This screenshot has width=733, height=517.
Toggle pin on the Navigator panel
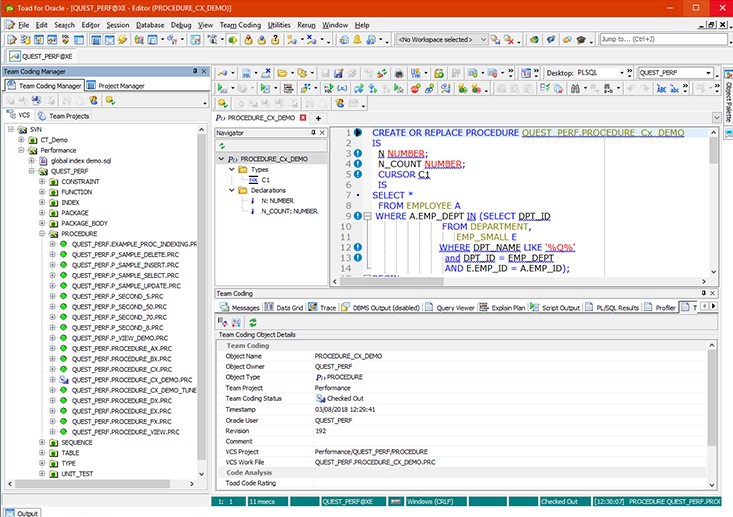click(313, 133)
